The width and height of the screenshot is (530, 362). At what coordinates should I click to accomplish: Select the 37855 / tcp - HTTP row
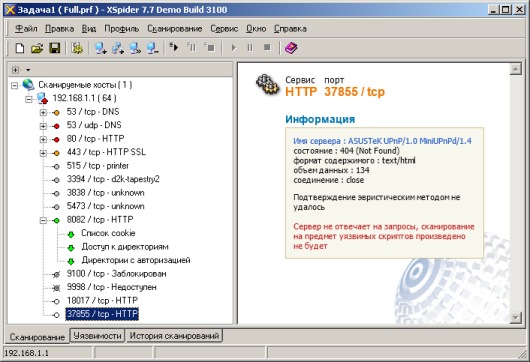102,314
